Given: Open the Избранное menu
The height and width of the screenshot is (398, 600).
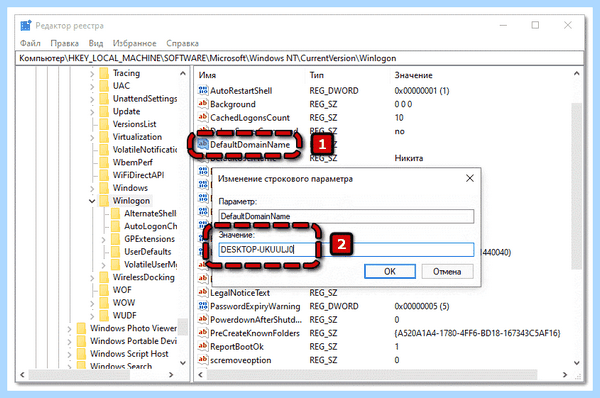Looking at the screenshot, I should (x=134, y=43).
